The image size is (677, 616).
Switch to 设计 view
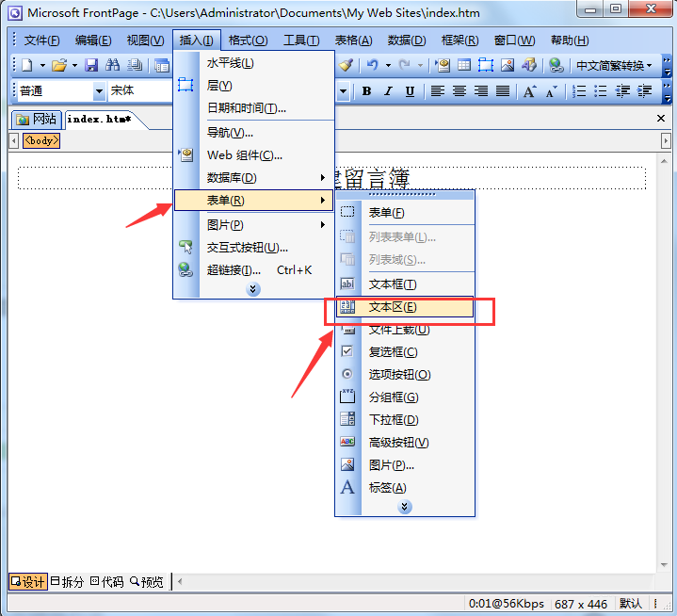(27, 581)
